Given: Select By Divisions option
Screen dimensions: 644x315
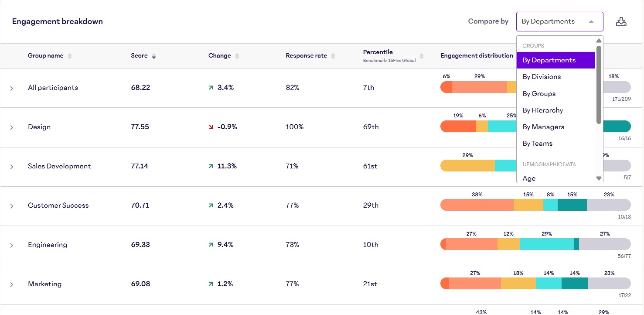Looking at the screenshot, I should click(x=542, y=77).
